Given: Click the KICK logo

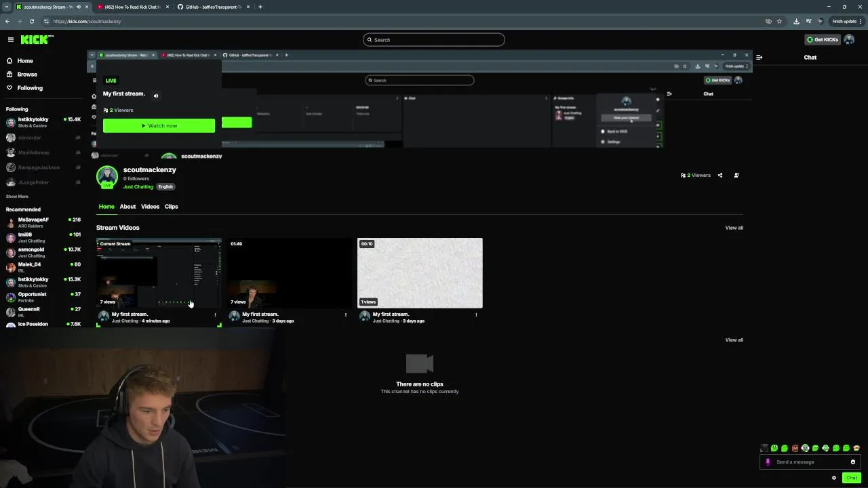Looking at the screenshot, I should 36,40.
